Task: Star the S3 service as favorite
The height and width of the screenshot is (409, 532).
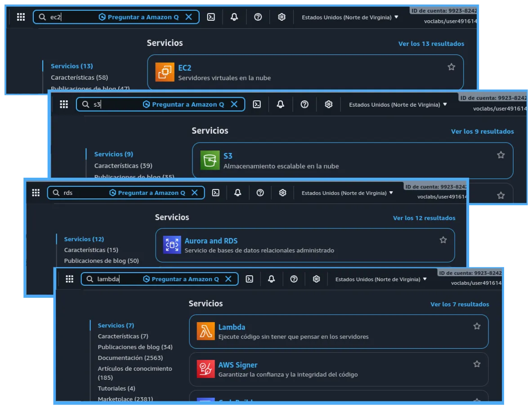Action: click(x=501, y=154)
